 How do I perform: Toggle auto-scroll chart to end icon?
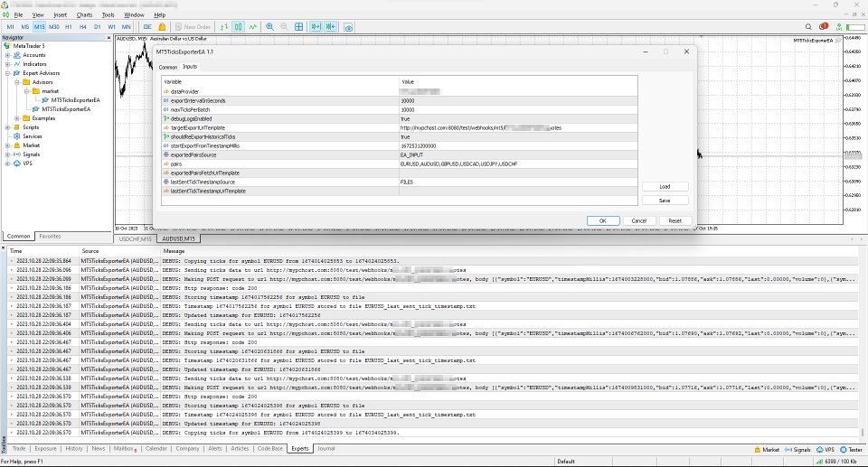316,26
